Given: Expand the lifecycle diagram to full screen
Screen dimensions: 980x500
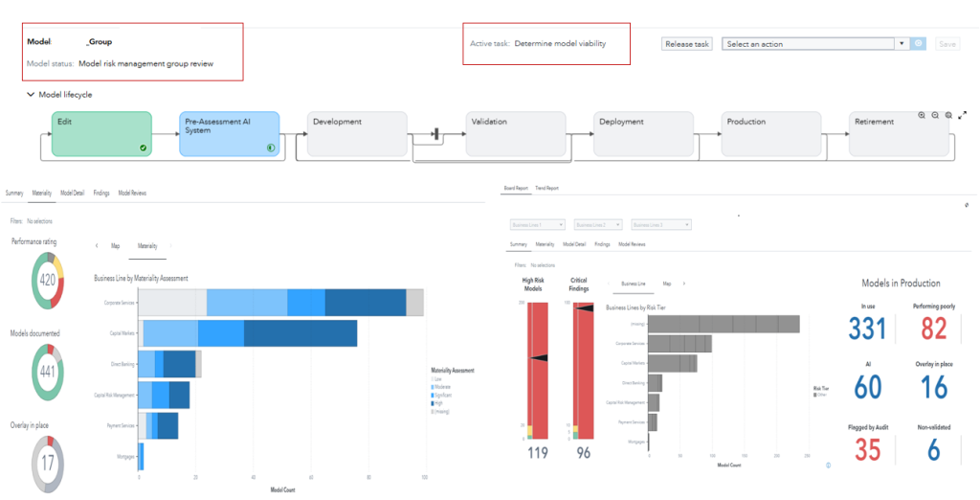Looking at the screenshot, I should [963, 115].
